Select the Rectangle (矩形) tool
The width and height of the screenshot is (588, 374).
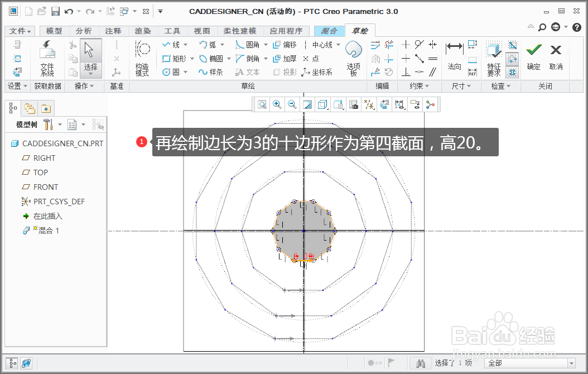click(x=175, y=59)
